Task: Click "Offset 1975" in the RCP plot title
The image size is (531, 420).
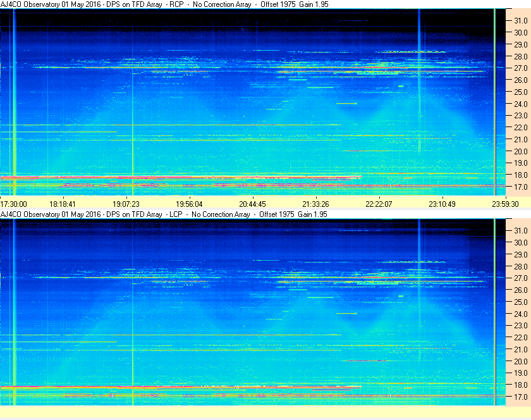Action: point(278,4)
